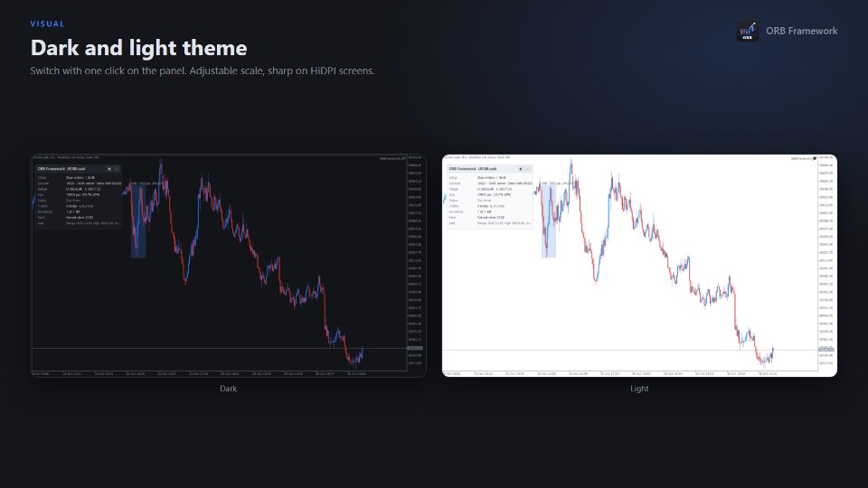Open the dark theme chart screenshot
868x488 pixels.
pos(228,266)
